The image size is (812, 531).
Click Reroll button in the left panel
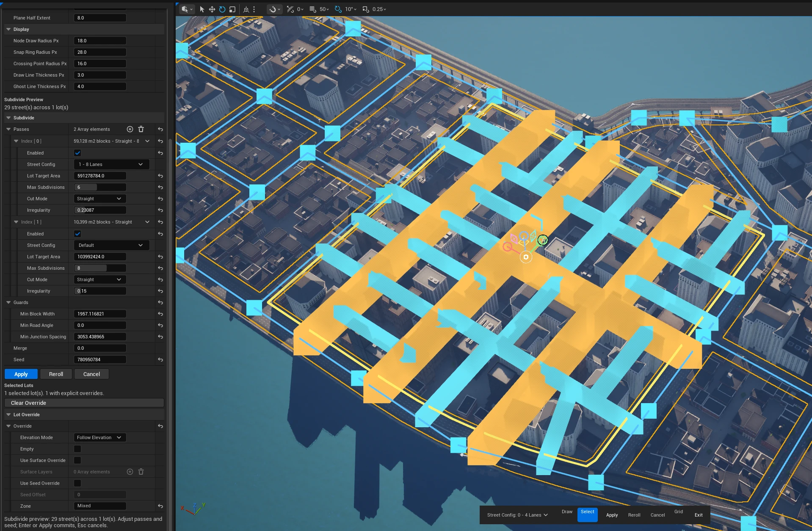point(56,374)
